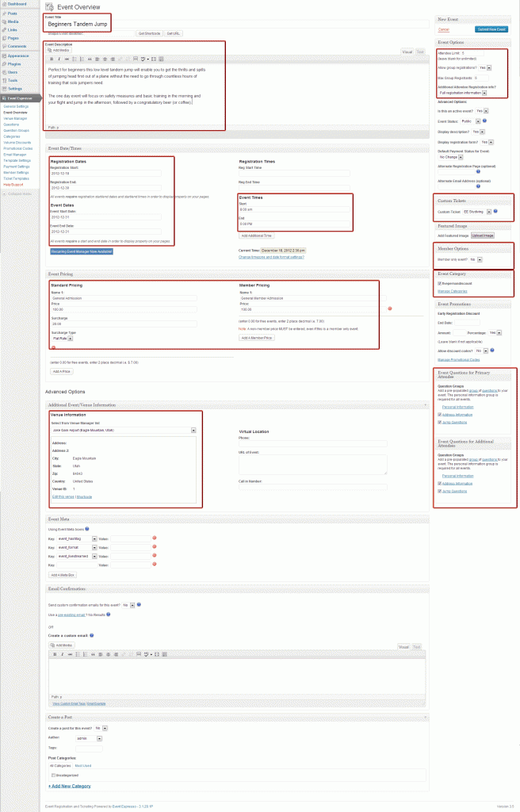Show kitchen sink in Event Description editor
The width and height of the screenshot is (520, 812).
pos(161,59)
